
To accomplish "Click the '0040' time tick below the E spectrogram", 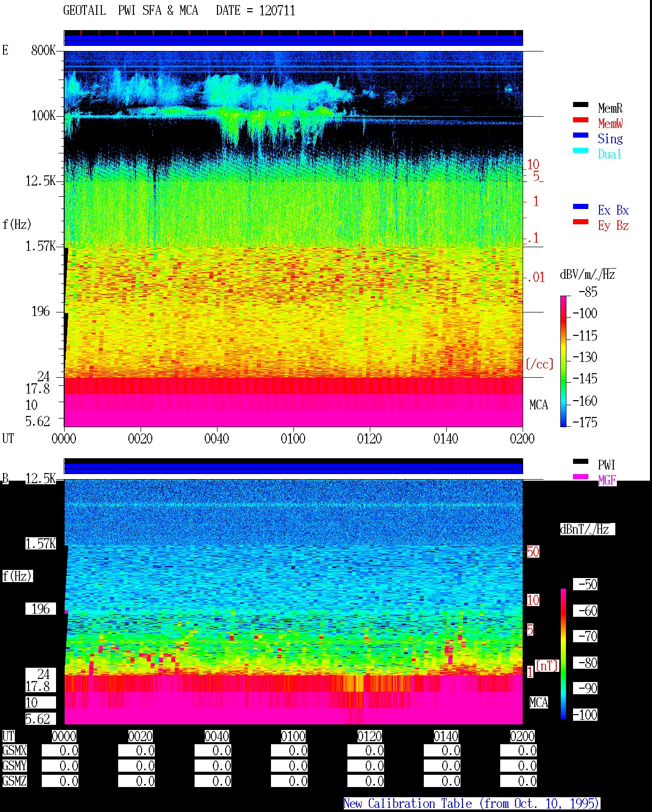I will (x=216, y=439).
